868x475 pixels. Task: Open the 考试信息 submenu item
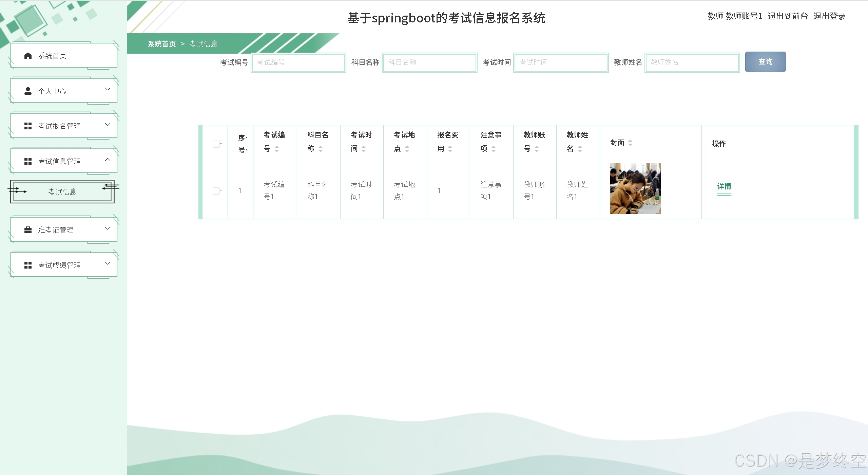62,192
